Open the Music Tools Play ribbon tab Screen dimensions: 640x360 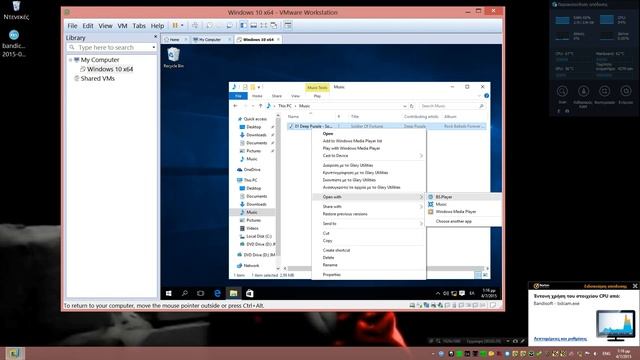pos(317,96)
